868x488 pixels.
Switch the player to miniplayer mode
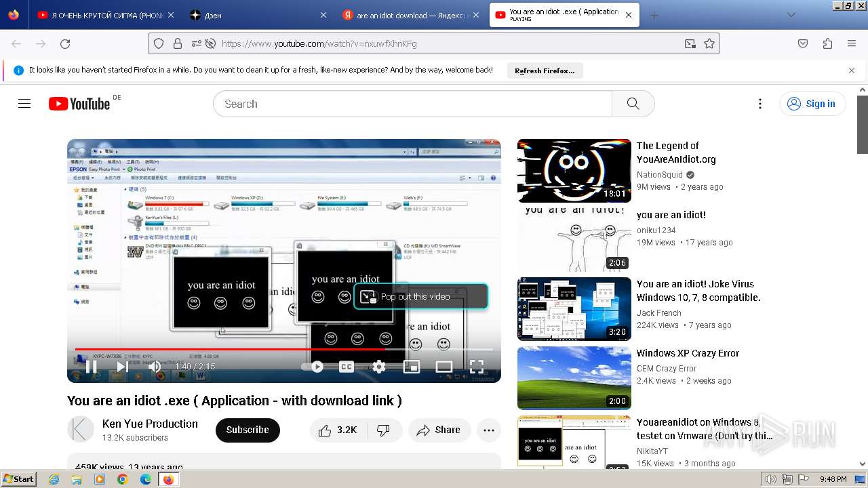(412, 367)
